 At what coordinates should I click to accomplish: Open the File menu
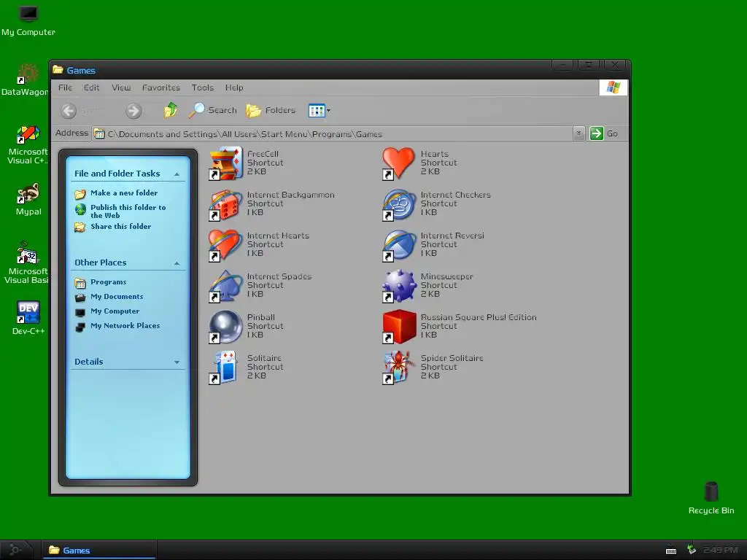tap(65, 87)
